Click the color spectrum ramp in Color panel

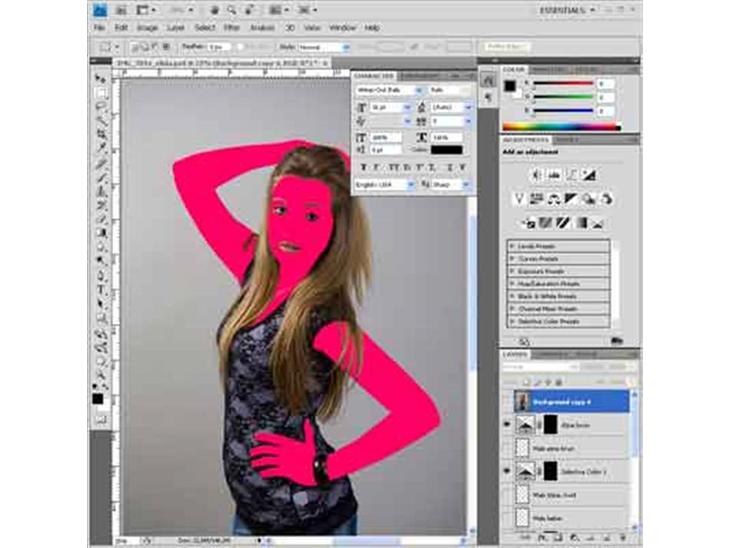point(560,126)
